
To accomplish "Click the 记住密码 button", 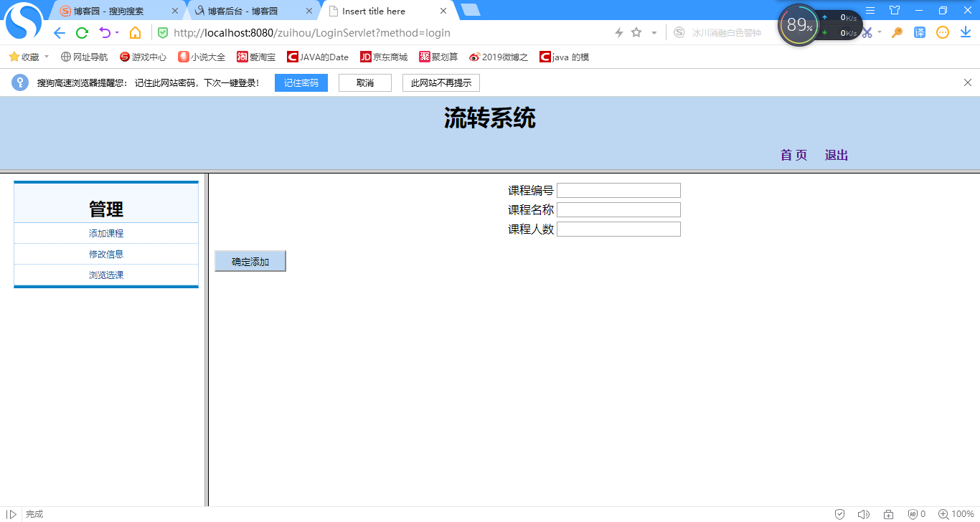I will 301,83.
